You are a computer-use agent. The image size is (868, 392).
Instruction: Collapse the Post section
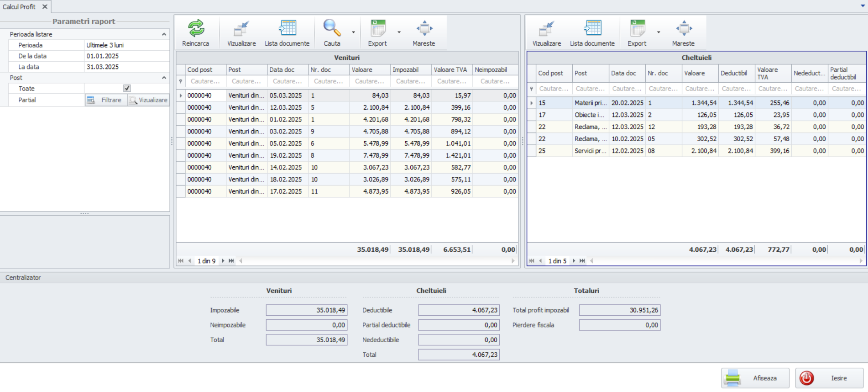coord(164,78)
